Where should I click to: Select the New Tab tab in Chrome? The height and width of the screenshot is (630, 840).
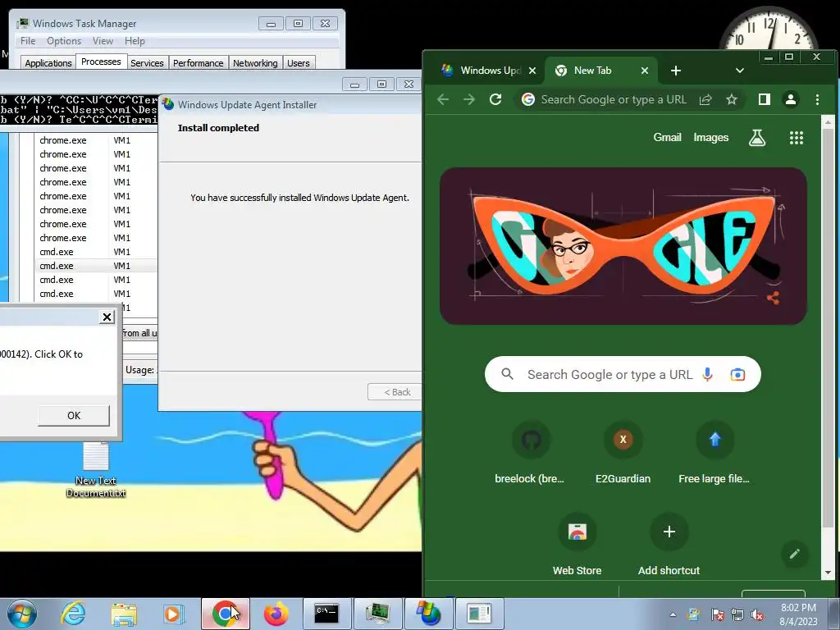(600, 71)
